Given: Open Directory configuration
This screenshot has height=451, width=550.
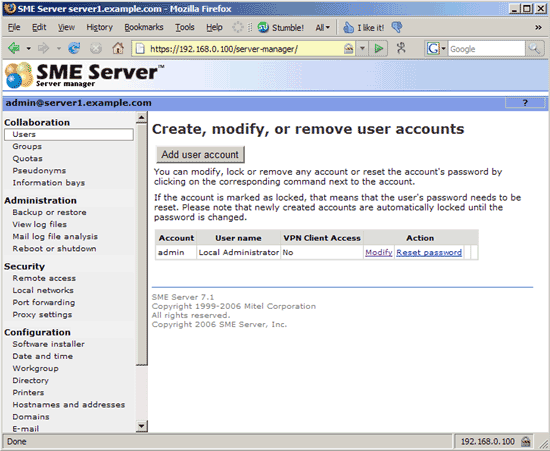Looking at the screenshot, I should coord(31,381).
